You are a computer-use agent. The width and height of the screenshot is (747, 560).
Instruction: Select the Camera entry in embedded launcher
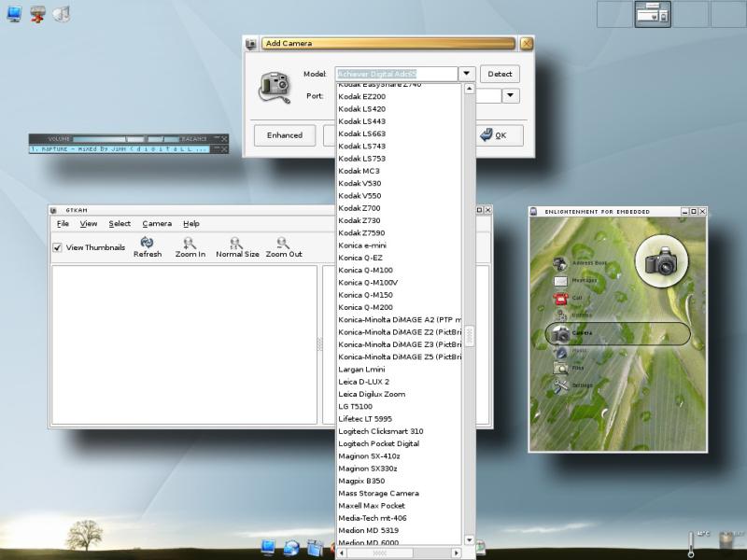point(617,333)
